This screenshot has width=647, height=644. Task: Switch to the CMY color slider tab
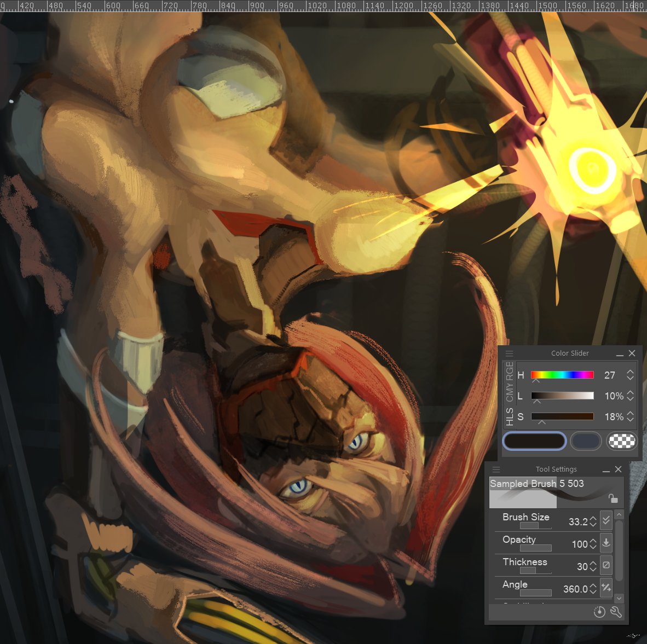click(510, 392)
